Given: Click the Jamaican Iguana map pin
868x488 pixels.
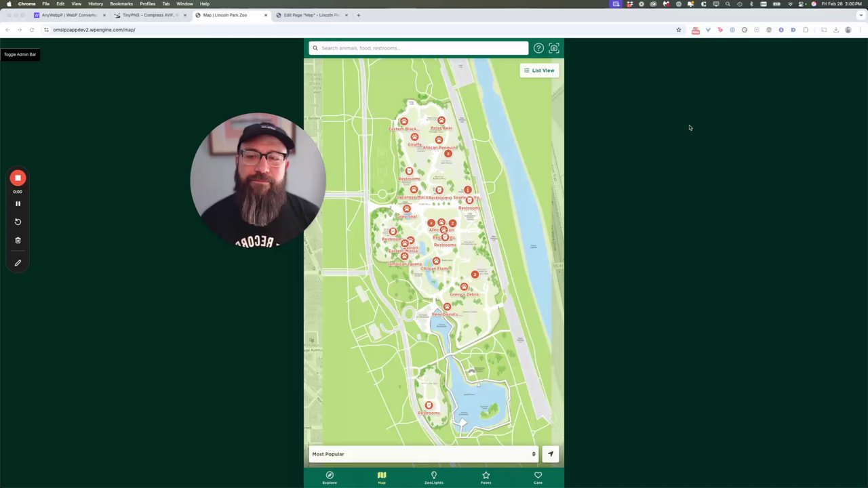Looking at the screenshot, I should (404, 256).
